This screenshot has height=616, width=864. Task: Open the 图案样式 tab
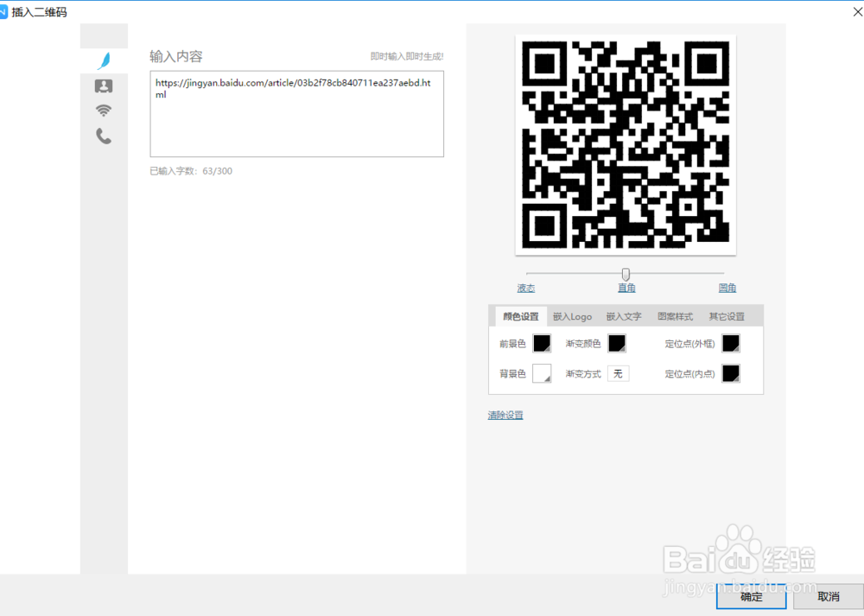[675, 316]
